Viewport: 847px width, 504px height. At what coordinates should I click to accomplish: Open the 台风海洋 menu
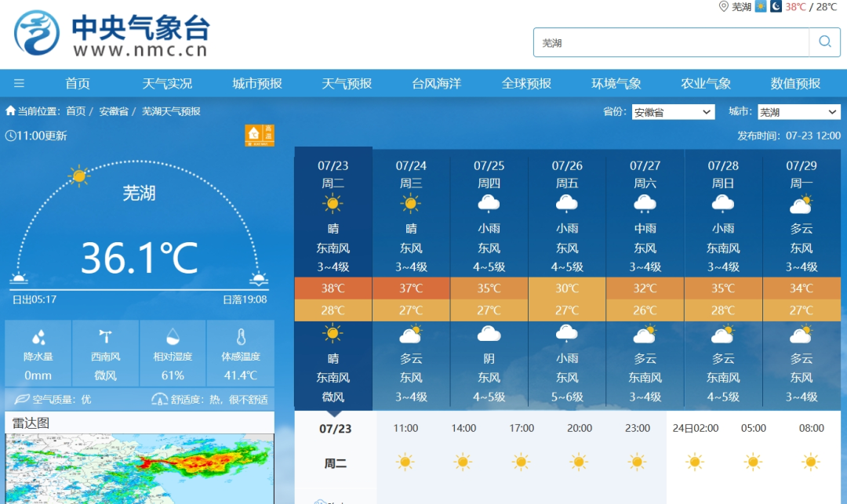click(x=437, y=83)
